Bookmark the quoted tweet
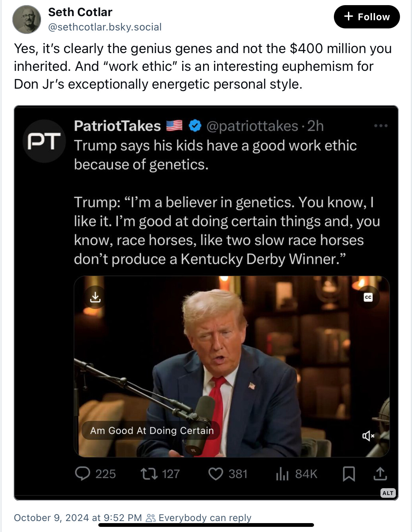Image resolution: width=413 pixels, height=532 pixels. [349, 474]
